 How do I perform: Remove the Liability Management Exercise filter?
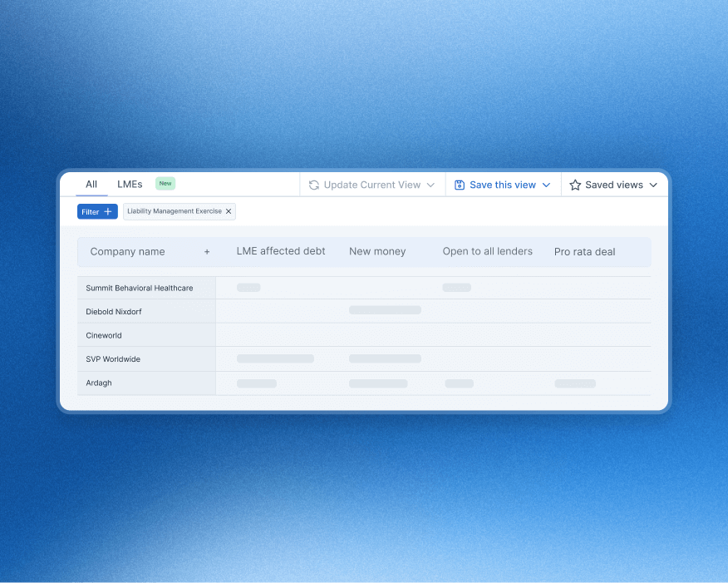[229, 211]
